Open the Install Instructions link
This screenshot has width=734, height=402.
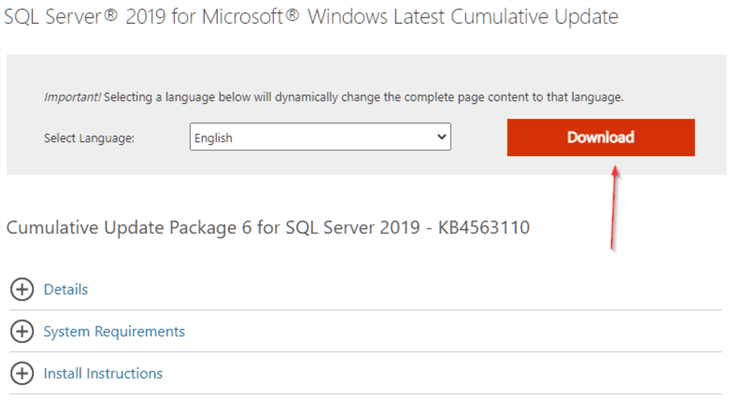(x=103, y=374)
